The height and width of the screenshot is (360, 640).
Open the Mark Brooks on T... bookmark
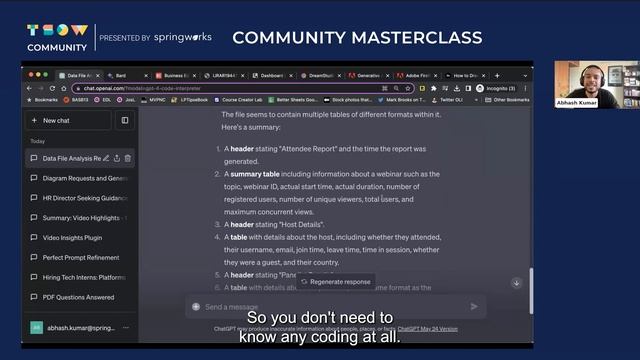(x=402, y=100)
